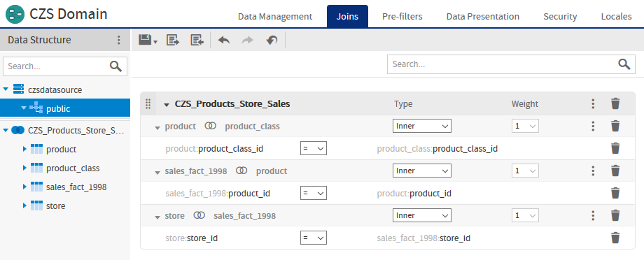Redo the last undone change

coord(248,40)
